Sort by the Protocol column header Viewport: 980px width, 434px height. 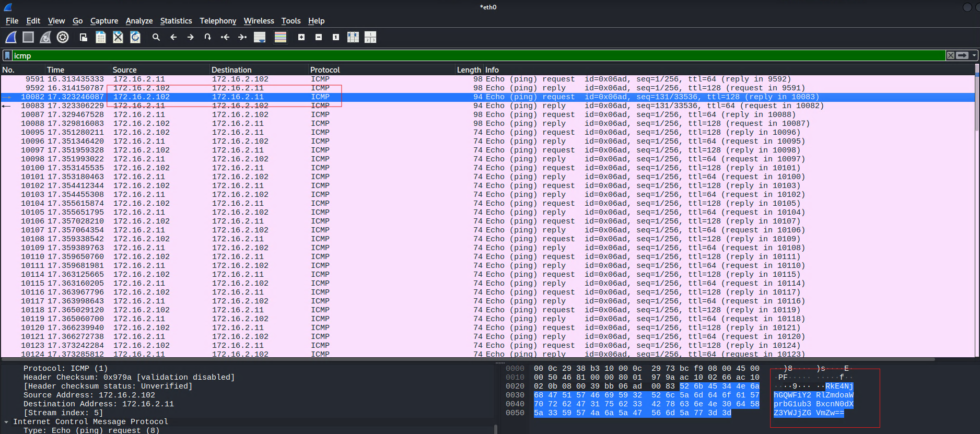pyautogui.click(x=382, y=69)
